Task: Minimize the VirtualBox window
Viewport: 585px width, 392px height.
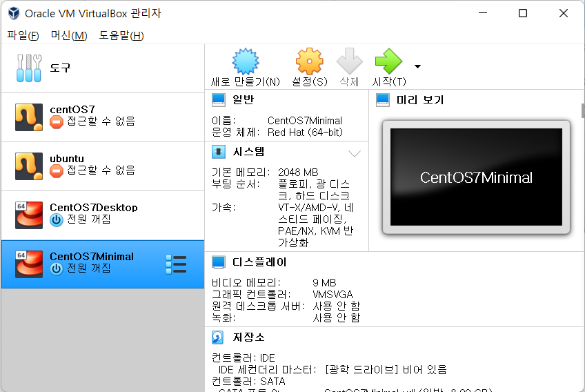Action: (x=483, y=13)
